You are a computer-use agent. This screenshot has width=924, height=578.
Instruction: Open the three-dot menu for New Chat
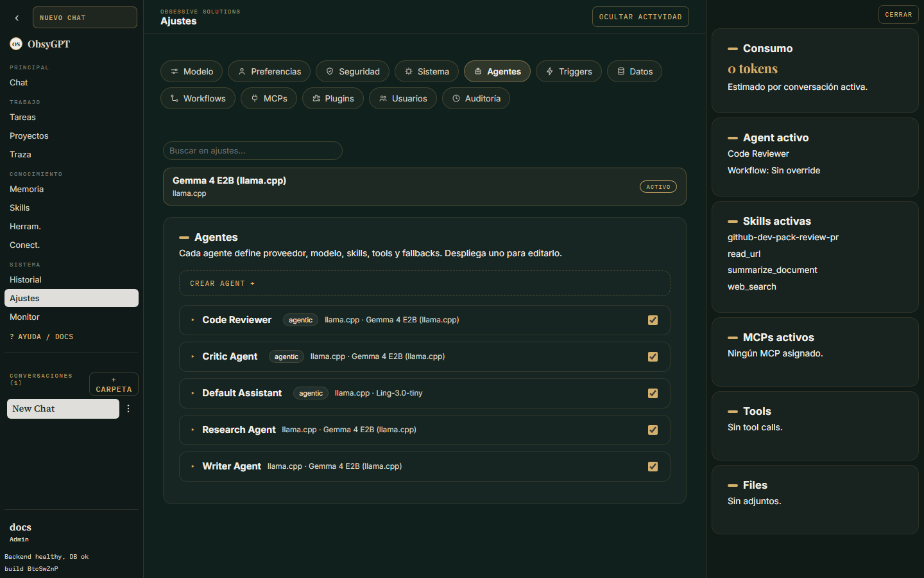[128, 408]
